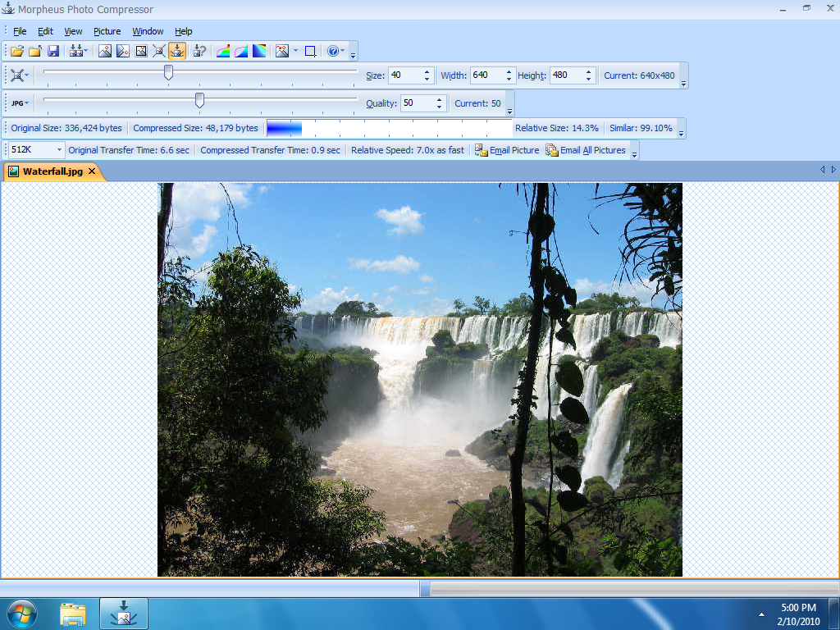Image resolution: width=840 pixels, height=630 pixels.
Task: Click the original picture view icon
Action: 105,51
